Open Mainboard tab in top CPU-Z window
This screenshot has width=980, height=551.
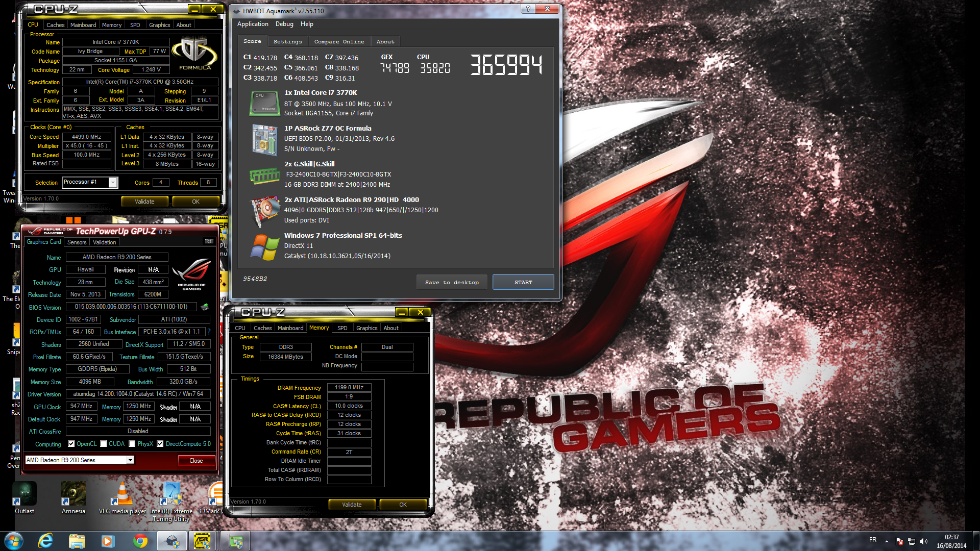point(83,25)
